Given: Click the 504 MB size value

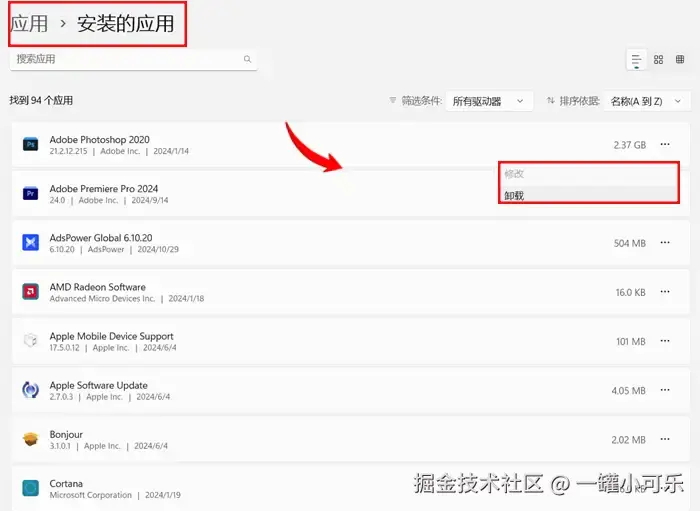Looking at the screenshot, I should point(629,243).
